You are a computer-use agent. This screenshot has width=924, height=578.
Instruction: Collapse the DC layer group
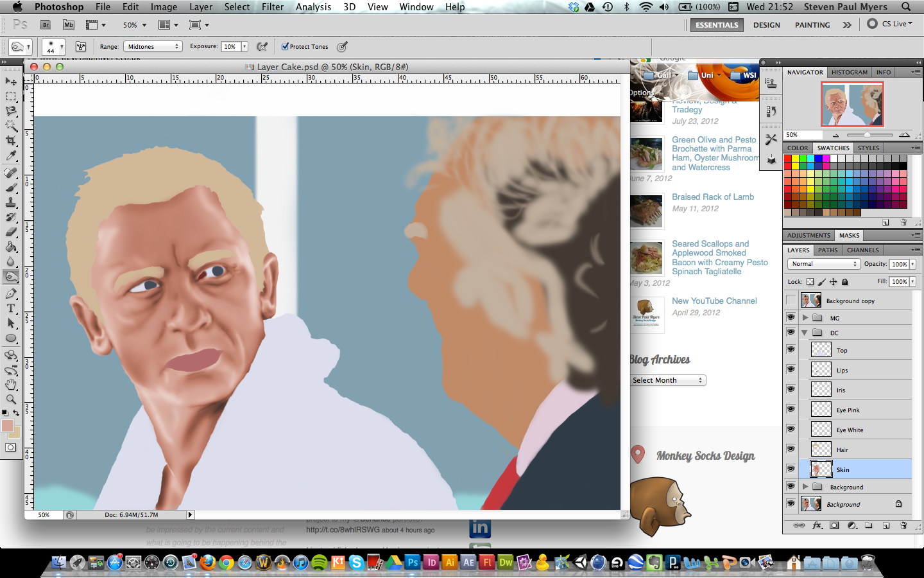(805, 333)
